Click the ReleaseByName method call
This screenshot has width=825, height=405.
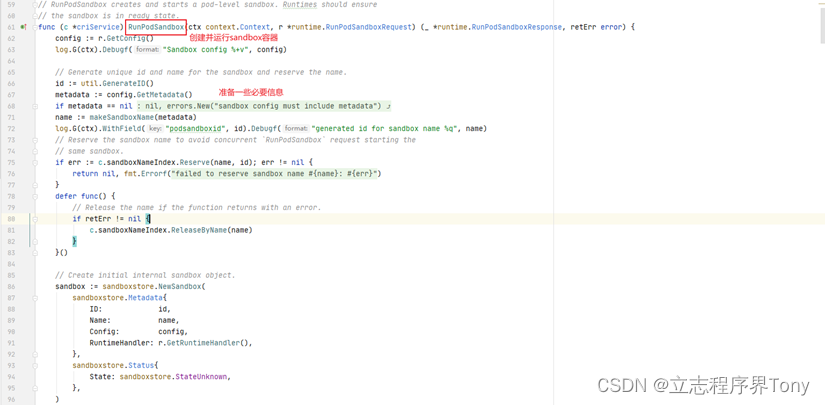click(198, 230)
